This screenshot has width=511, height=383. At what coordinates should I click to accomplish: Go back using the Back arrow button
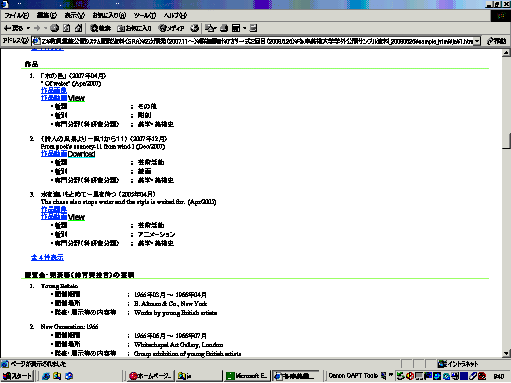tap(13, 28)
